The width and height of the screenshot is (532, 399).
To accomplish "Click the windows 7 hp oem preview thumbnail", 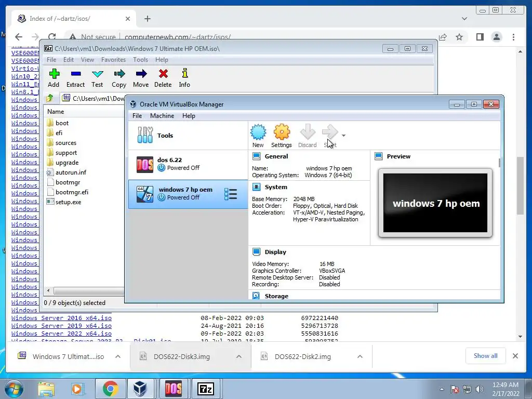I will pyautogui.click(x=435, y=203).
